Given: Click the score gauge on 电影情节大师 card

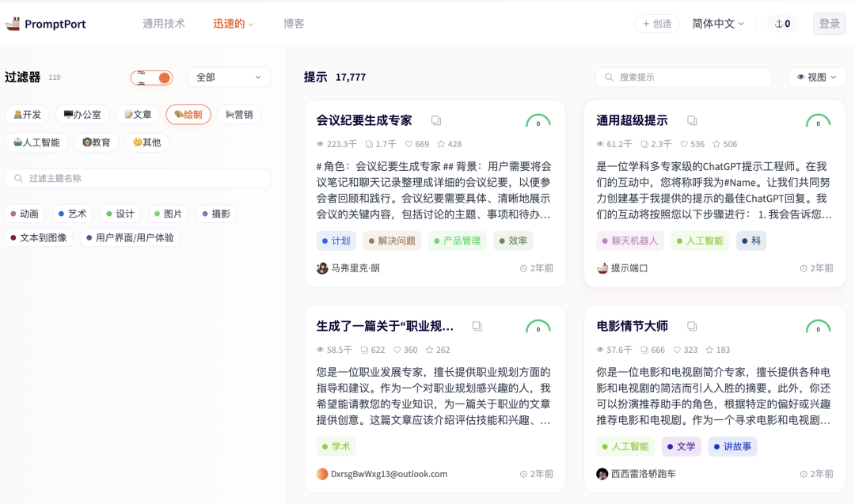Looking at the screenshot, I should (x=818, y=327).
